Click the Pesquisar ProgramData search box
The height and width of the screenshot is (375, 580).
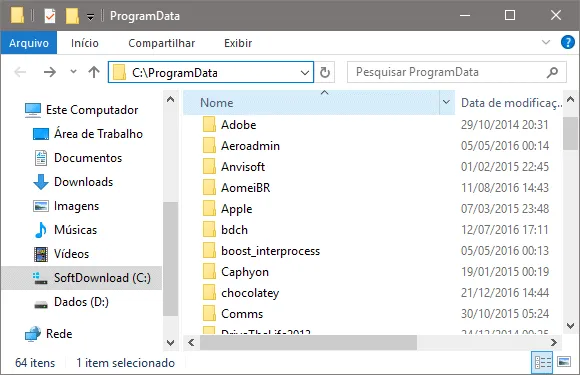pyautogui.click(x=456, y=72)
